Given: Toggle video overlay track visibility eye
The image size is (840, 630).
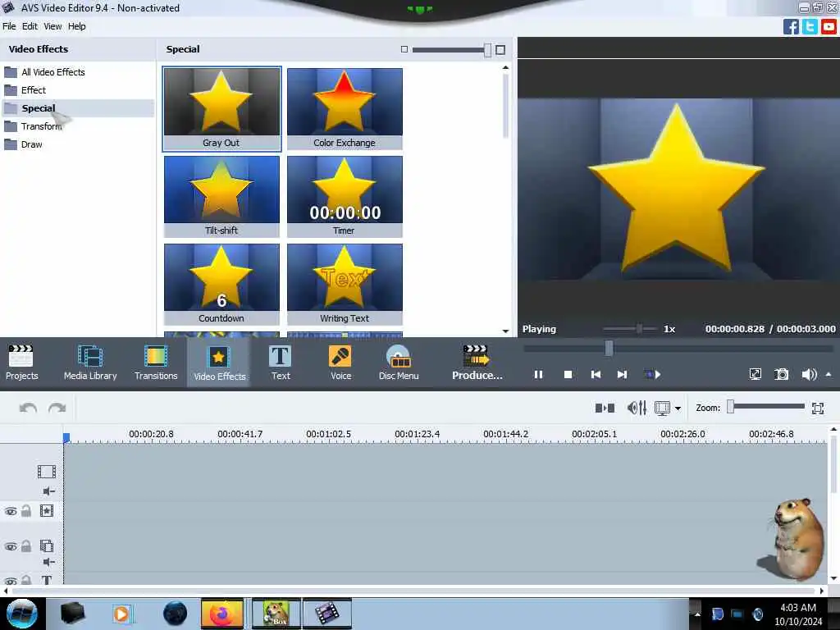Looking at the screenshot, I should click(11, 546).
